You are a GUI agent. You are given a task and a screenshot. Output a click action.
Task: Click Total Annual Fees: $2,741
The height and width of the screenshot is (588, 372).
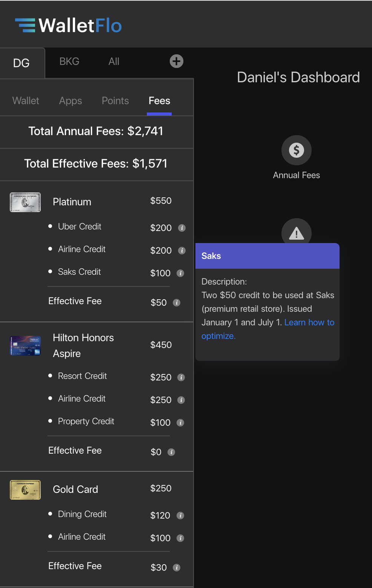coord(96,131)
